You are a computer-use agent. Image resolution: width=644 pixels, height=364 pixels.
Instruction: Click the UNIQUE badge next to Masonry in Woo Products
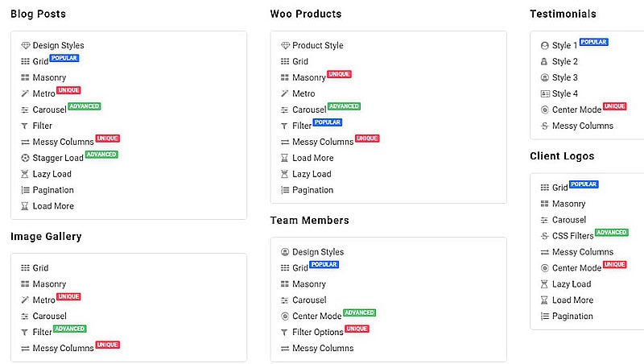click(339, 74)
